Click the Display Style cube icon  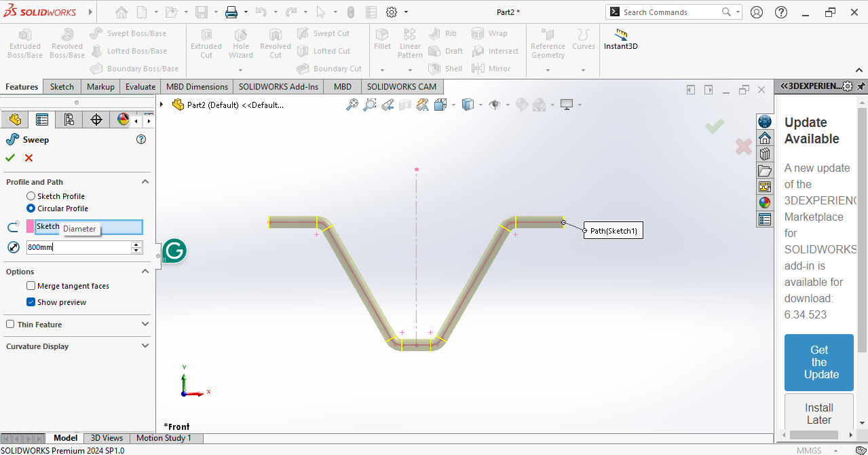tap(468, 105)
